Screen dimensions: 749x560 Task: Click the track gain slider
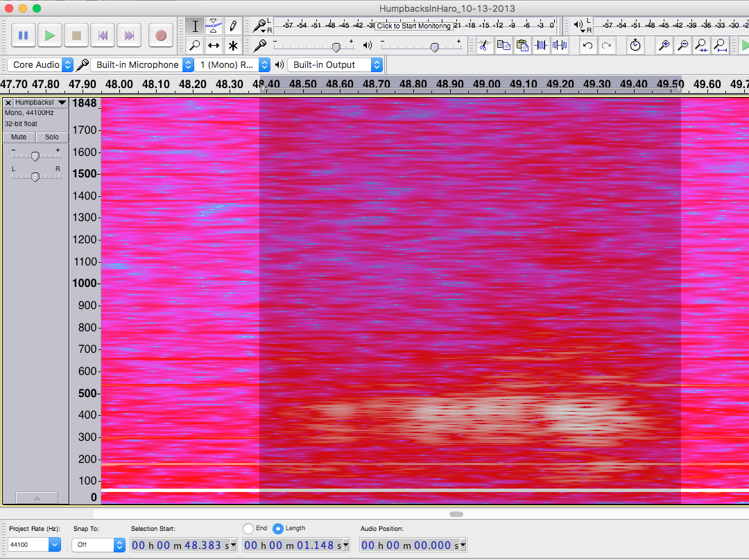click(x=35, y=156)
